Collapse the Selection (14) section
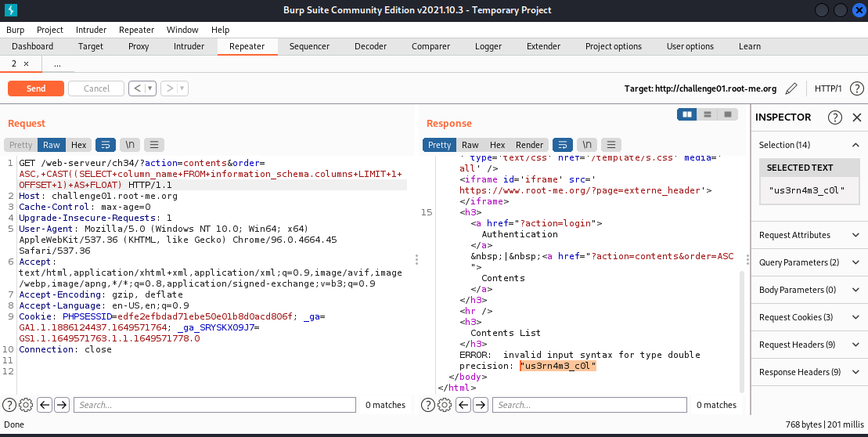The height and width of the screenshot is (437, 868). 855,145
